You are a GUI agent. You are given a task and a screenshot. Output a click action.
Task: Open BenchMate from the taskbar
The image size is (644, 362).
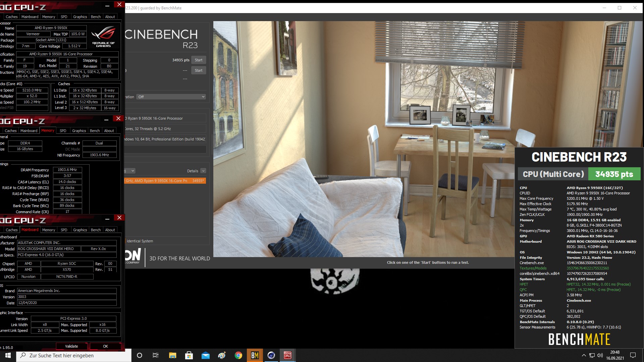click(255, 355)
